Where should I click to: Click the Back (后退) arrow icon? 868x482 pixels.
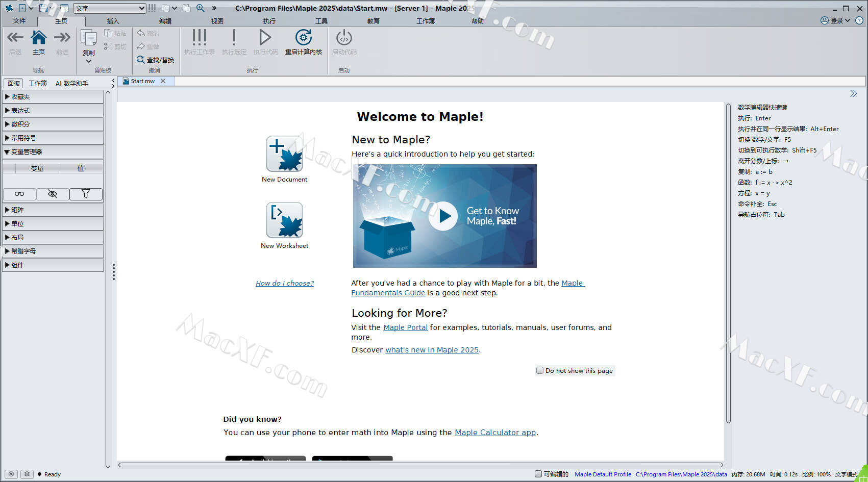click(x=15, y=37)
